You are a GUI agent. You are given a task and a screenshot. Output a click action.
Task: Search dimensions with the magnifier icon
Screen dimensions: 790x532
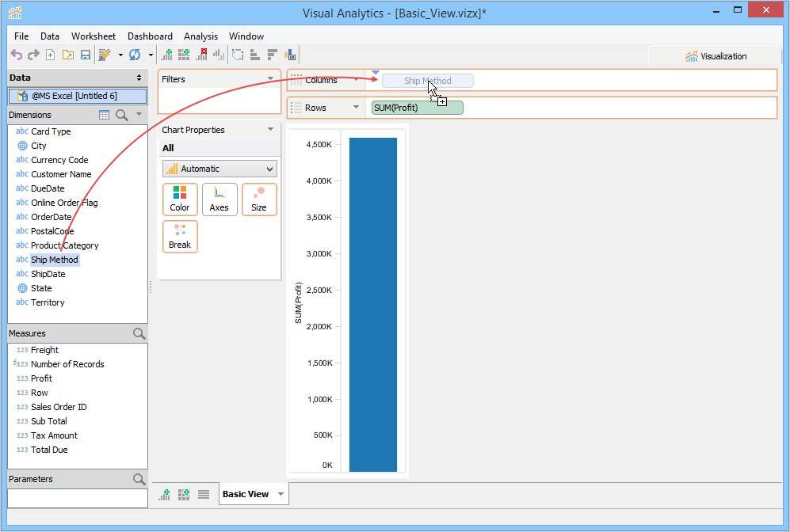pyautogui.click(x=121, y=115)
